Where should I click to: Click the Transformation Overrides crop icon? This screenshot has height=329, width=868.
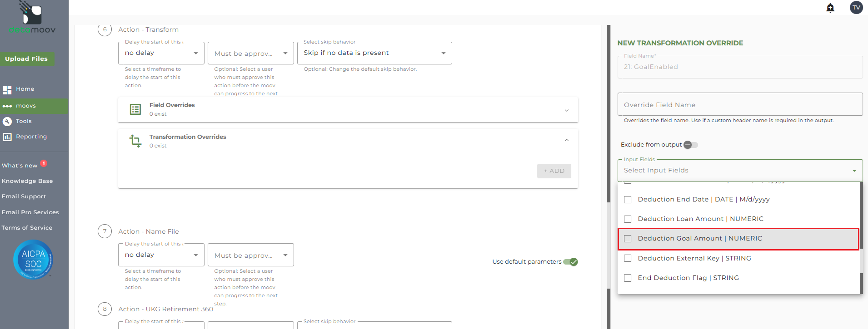coord(135,141)
